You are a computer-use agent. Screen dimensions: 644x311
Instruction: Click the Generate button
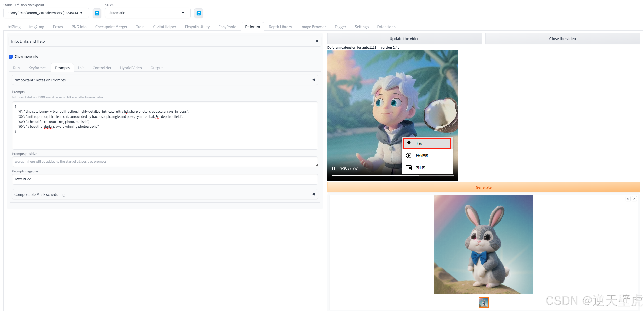click(483, 187)
